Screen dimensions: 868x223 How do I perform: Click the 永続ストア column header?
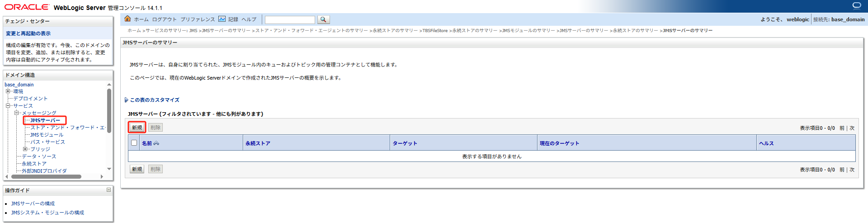coord(258,143)
